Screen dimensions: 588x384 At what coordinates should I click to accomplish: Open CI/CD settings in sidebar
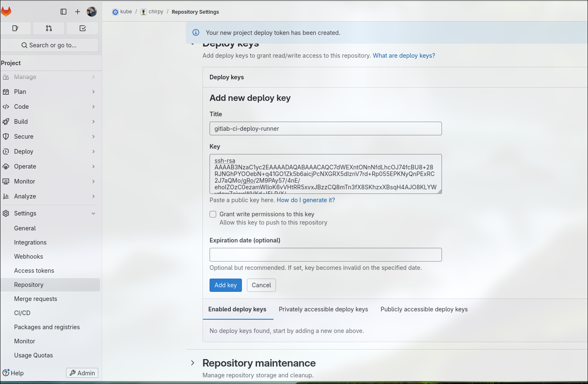click(x=22, y=313)
